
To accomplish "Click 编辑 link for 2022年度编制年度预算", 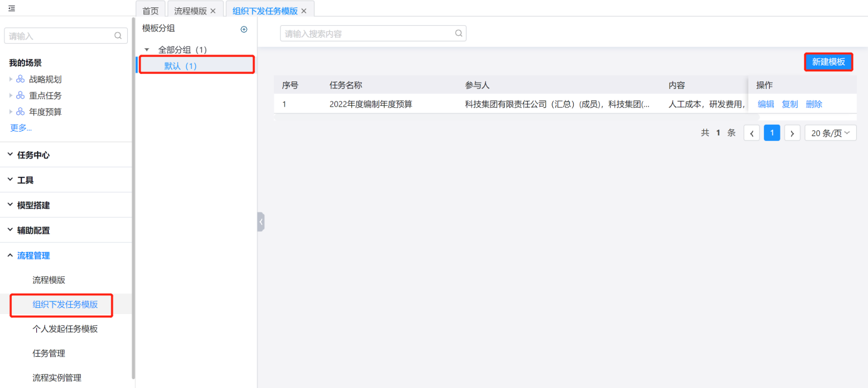I will (765, 104).
